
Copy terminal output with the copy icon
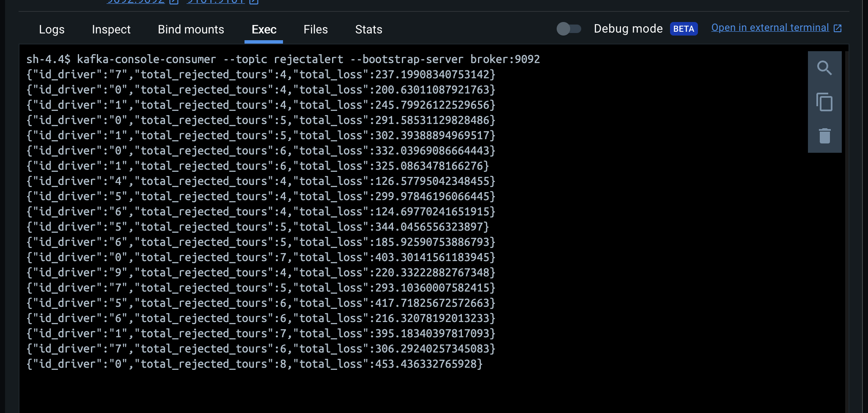tap(824, 102)
